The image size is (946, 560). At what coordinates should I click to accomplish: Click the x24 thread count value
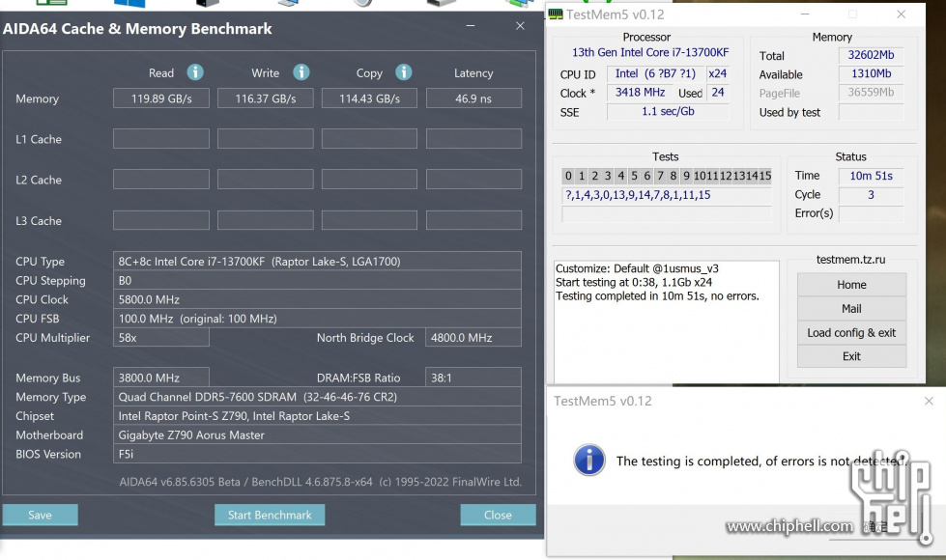point(717,73)
